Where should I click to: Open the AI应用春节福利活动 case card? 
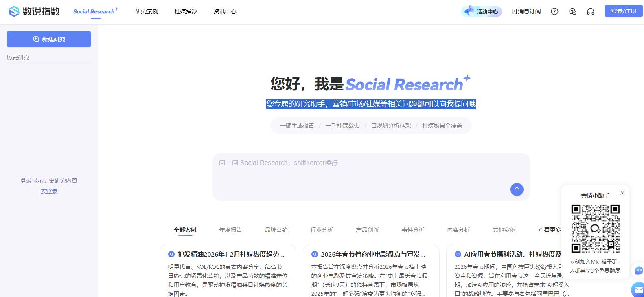tap(514, 271)
